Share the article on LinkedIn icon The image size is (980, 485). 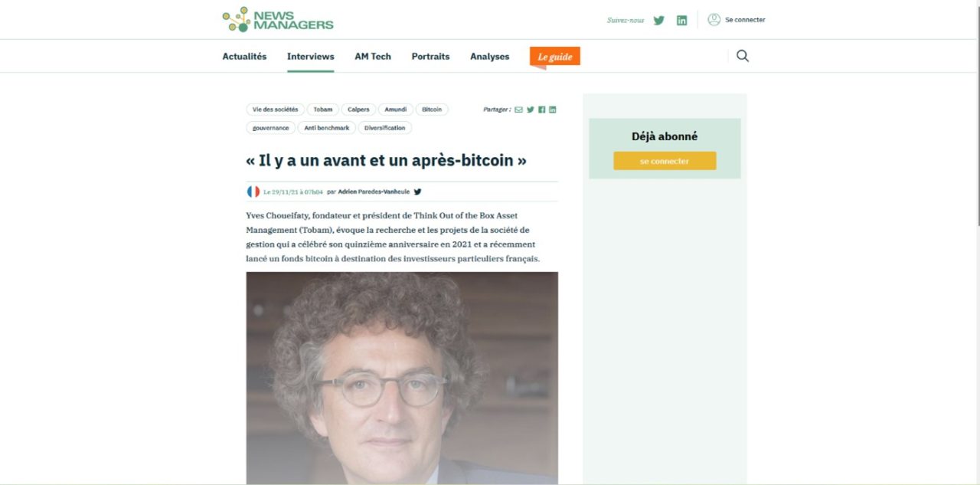click(553, 110)
